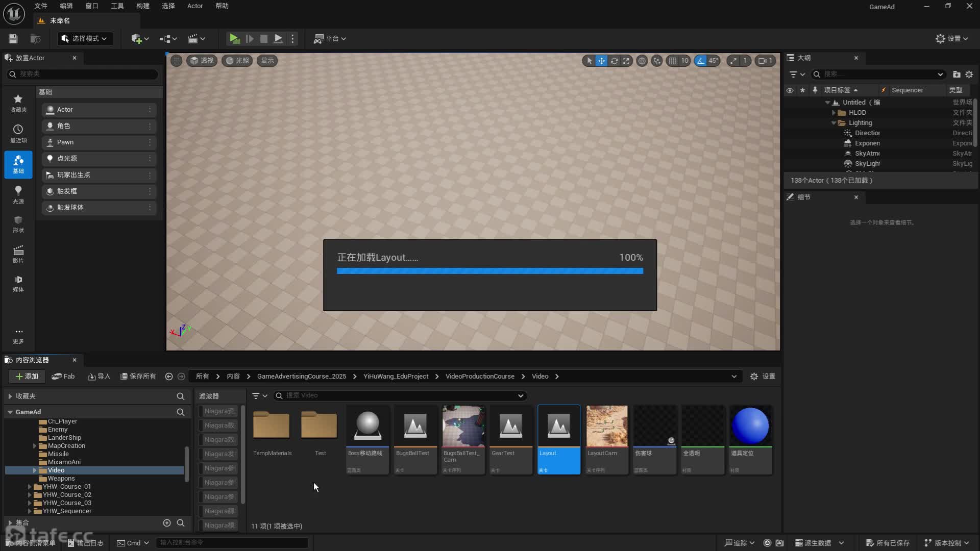The width and height of the screenshot is (980, 551).
Task: Open the 工具 (Tools) menu
Action: coord(117,6)
